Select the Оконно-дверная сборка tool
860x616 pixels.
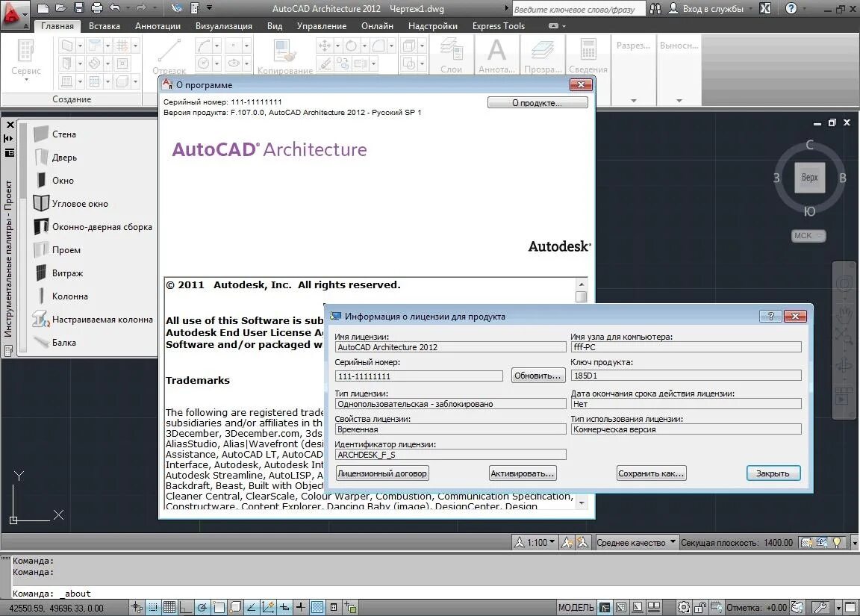tap(93, 226)
